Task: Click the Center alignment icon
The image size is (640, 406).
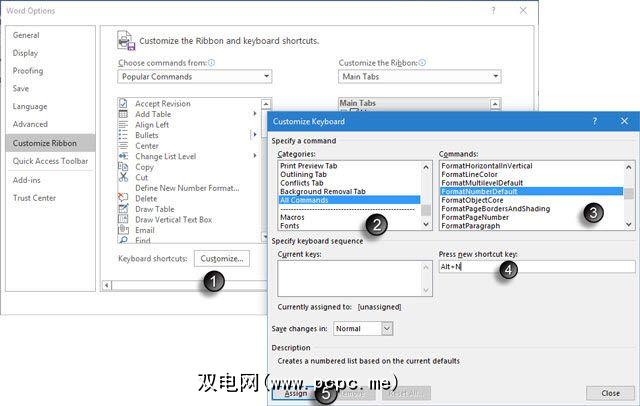Action: click(123, 146)
